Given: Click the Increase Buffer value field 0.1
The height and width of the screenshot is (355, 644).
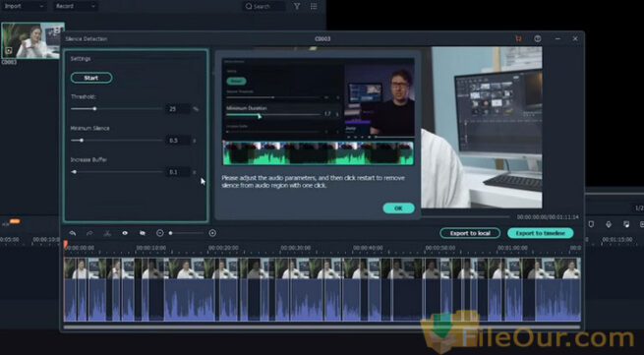Looking at the screenshot, I should 178,172.
